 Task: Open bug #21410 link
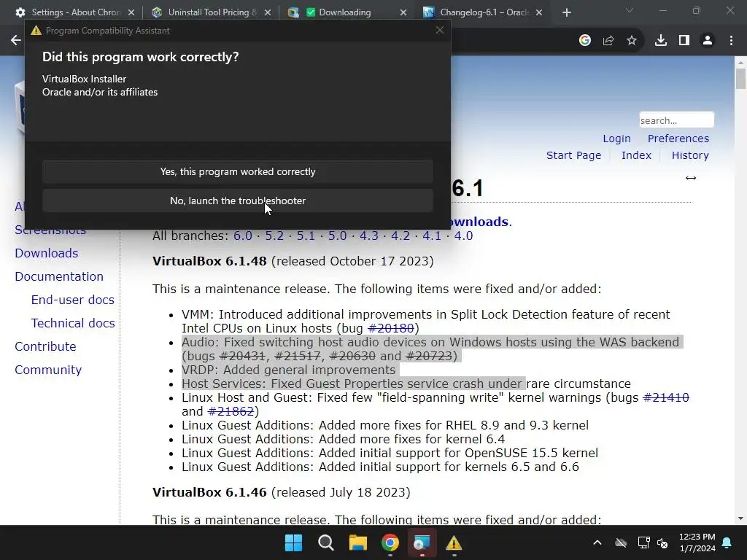click(x=665, y=397)
